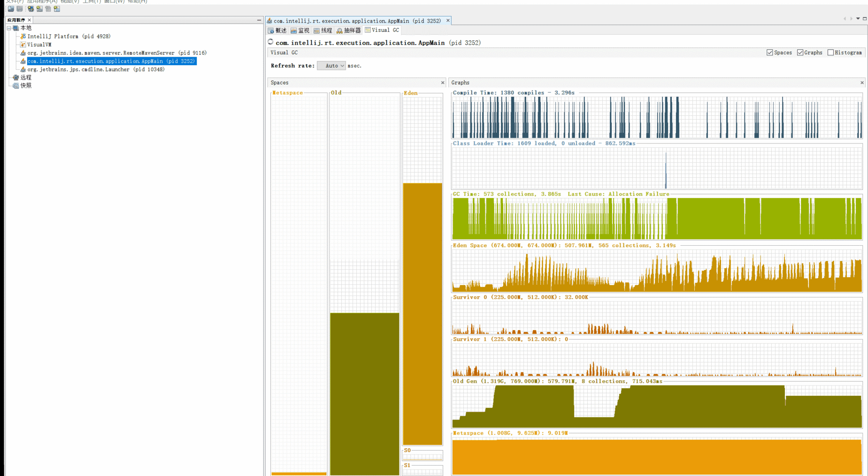Select the Remote tree node
868x476 pixels.
[x=26, y=77]
